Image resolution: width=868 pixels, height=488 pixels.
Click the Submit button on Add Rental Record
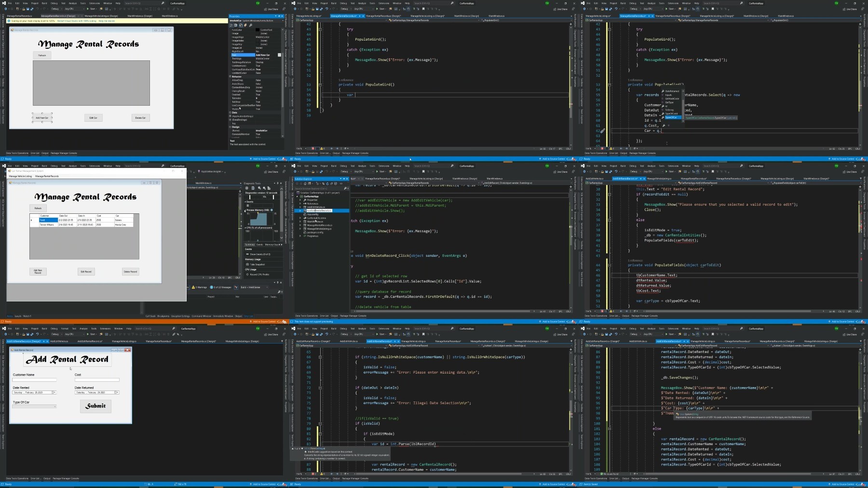(x=95, y=406)
